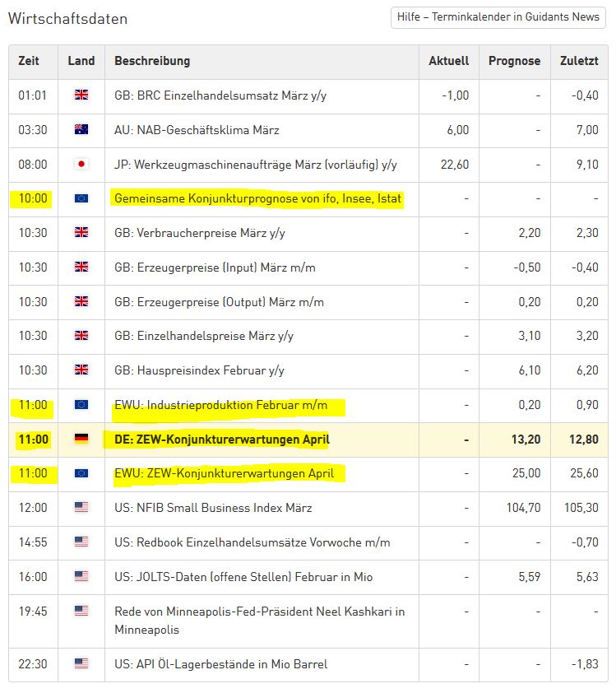Select GB: Hauspreisindex Februar y/y
This screenshot has height=693, width=616.
tap(199, 370)
